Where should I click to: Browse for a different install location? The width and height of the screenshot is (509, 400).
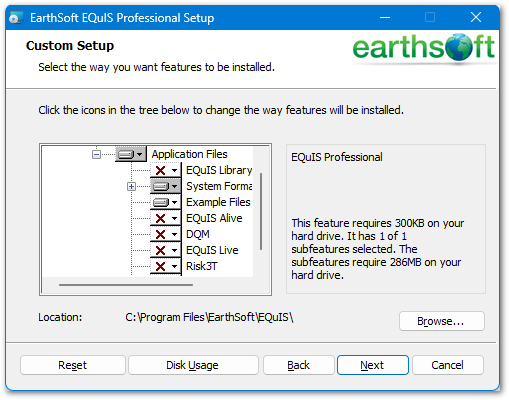tap(441, 321)
